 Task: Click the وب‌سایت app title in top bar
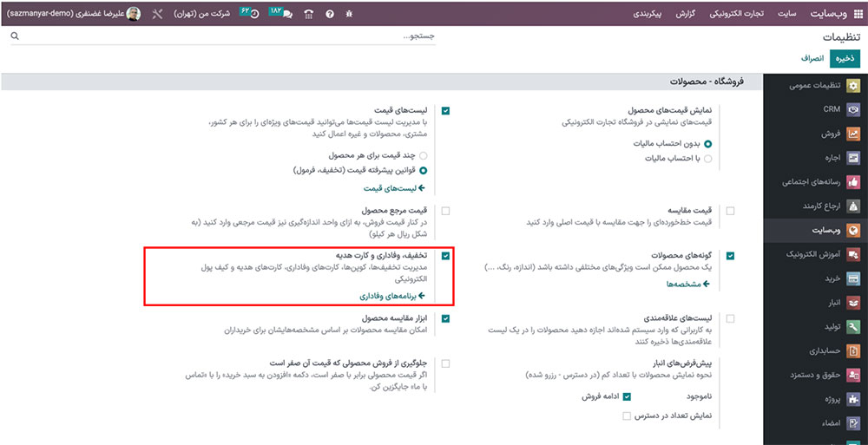pos(828,14)
